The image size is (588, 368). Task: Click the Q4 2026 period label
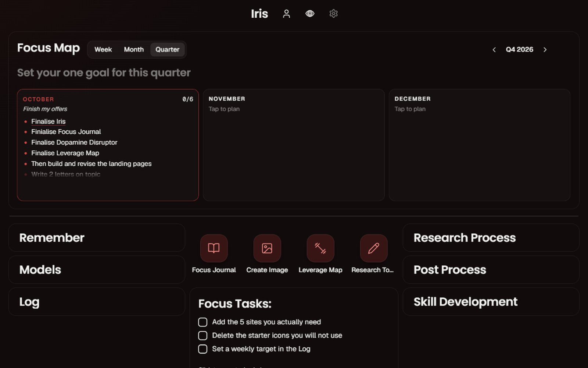(519, 50)
